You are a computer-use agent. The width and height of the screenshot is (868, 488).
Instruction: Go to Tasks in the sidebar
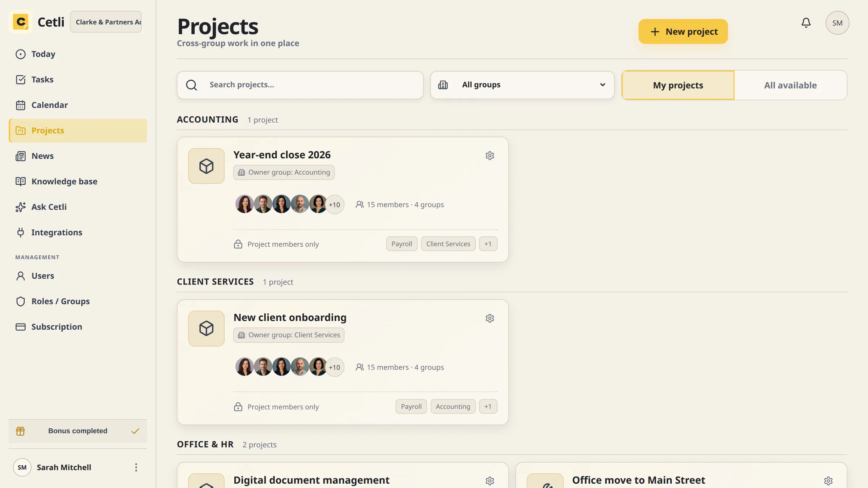78,80
